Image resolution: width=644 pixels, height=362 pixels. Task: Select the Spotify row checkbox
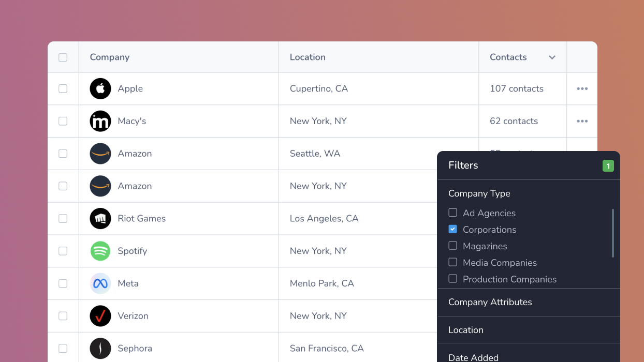[x=63, y=251]
